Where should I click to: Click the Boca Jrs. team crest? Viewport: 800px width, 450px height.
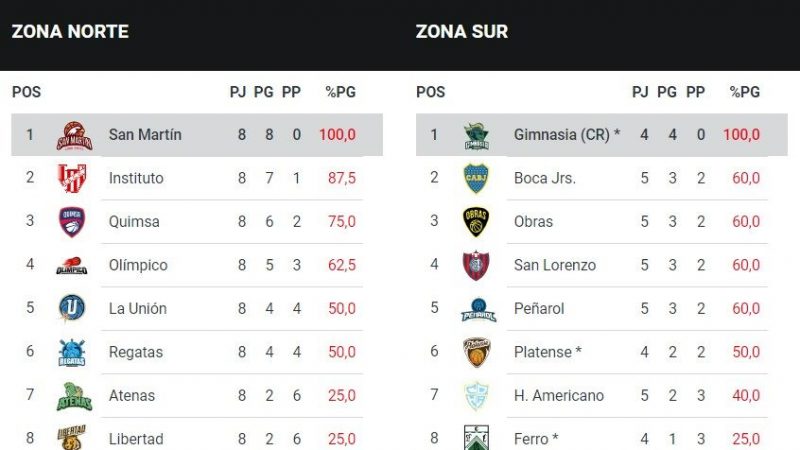click(476, 178)
